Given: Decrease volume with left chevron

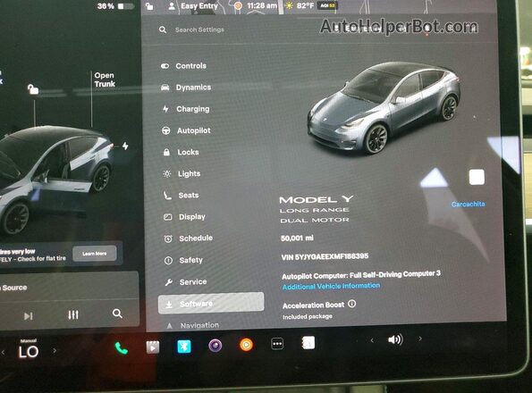Looking at the screenshot, I should (x=372, y=339).
